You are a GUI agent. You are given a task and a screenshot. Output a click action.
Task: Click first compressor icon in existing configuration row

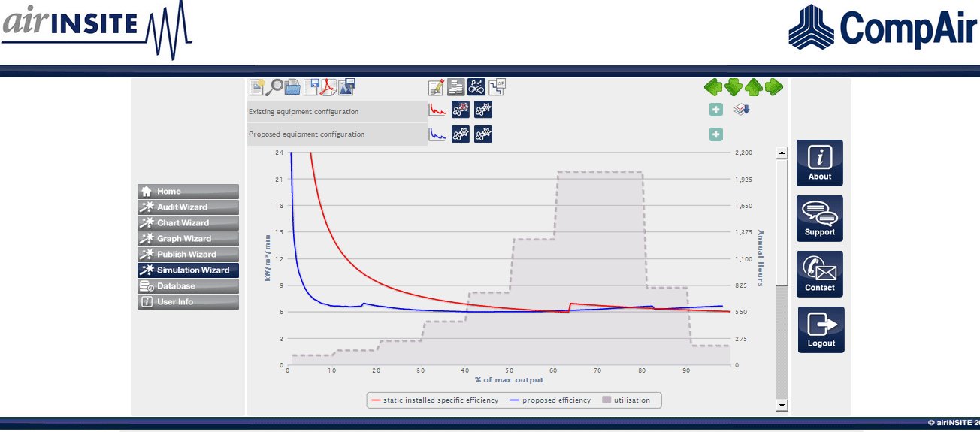[x=460, y=110]
